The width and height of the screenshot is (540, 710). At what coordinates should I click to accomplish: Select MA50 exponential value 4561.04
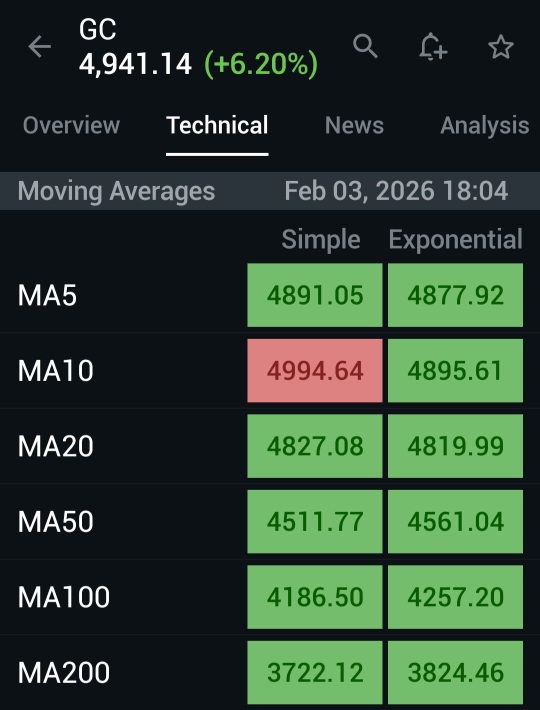455,522
